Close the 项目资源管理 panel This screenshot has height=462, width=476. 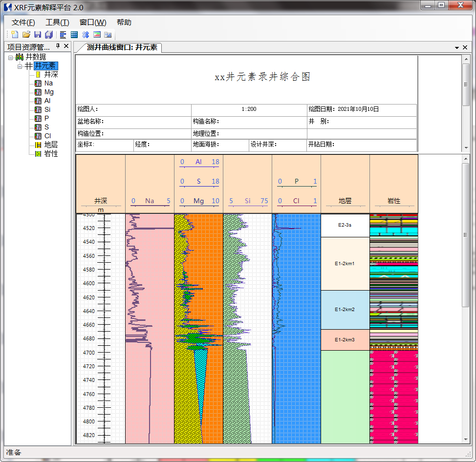[66, 46]
